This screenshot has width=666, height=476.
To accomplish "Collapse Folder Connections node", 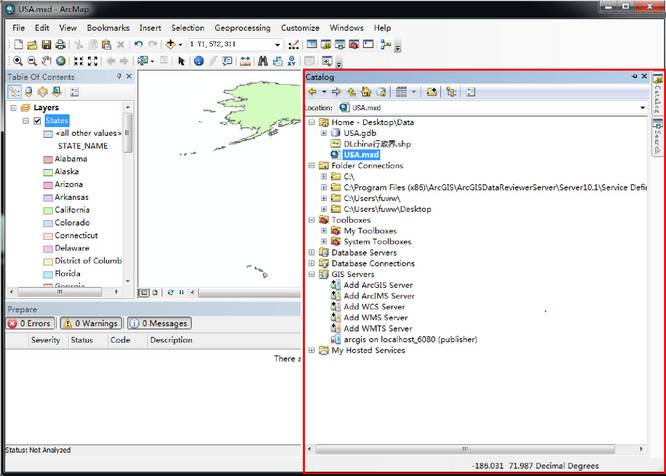I will click(312, 166).
